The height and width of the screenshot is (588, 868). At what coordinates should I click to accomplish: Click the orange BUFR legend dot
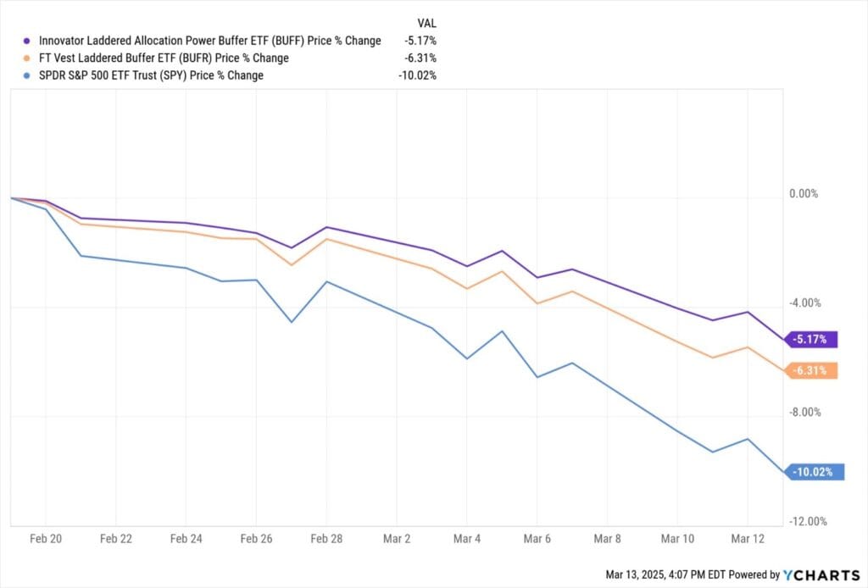(x=27, y=58)
